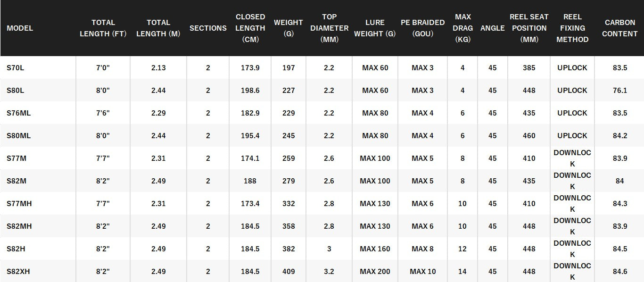
Task: Select the S77MH model cell
Action: 19,204
